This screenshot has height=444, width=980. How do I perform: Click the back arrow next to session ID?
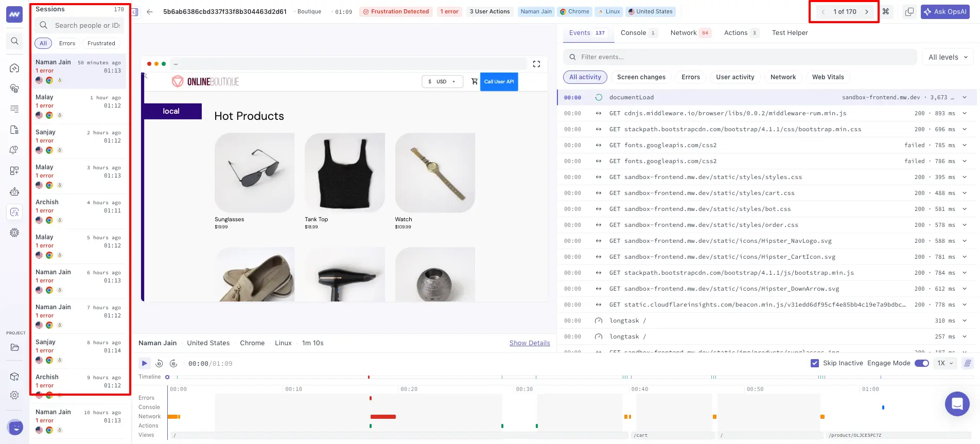(150, 12)
